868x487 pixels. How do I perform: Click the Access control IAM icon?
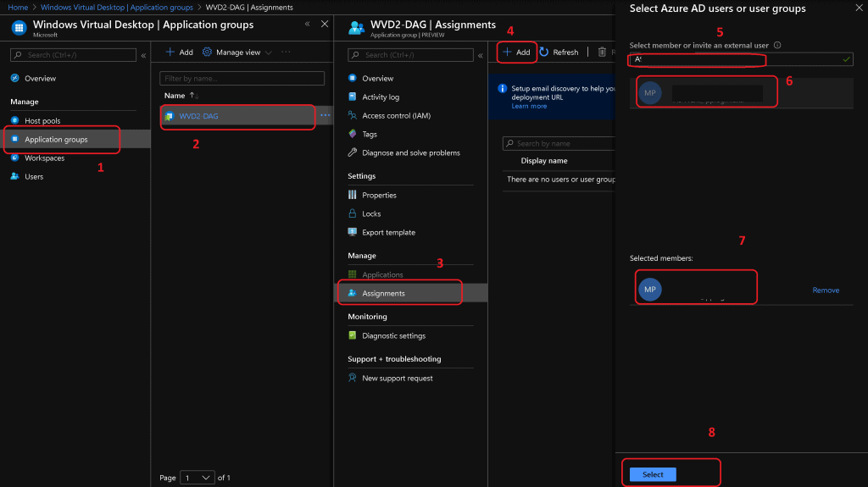click(352, 115)
